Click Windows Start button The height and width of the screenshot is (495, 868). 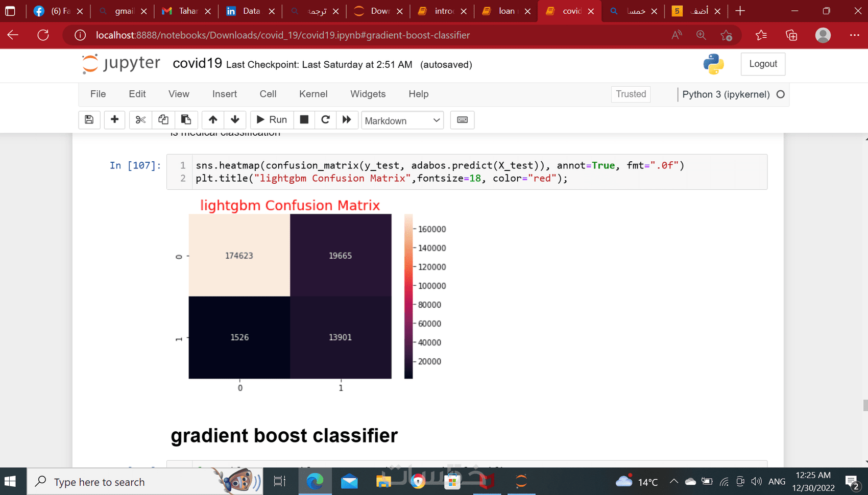[x=10, y=481]
